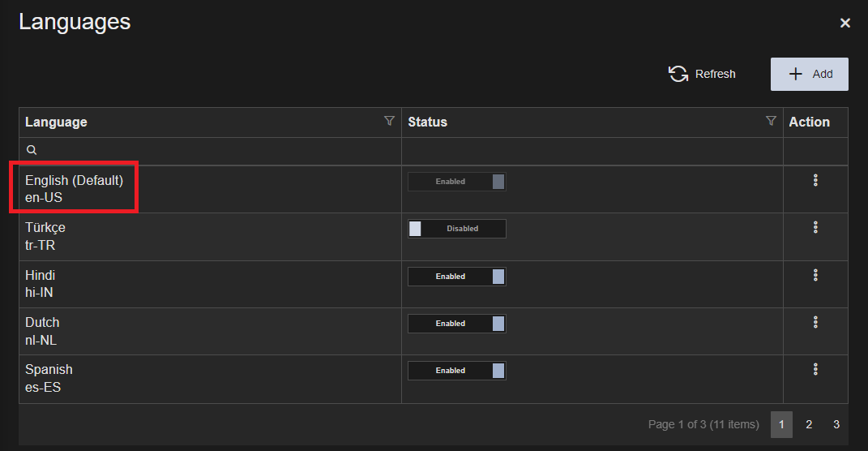Select page 1 in the pager
The width and height of the screenshot is (868, 451).
pos(781,424)
